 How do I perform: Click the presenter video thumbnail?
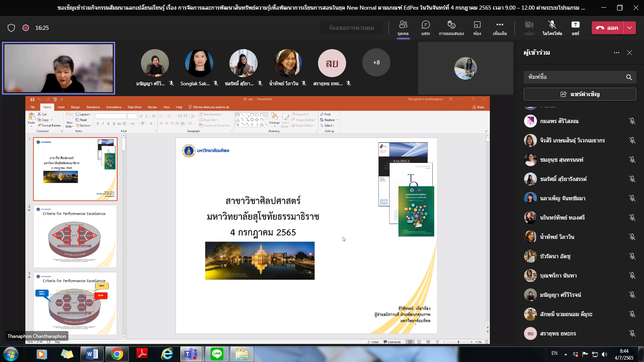click(x=59, y=68)
